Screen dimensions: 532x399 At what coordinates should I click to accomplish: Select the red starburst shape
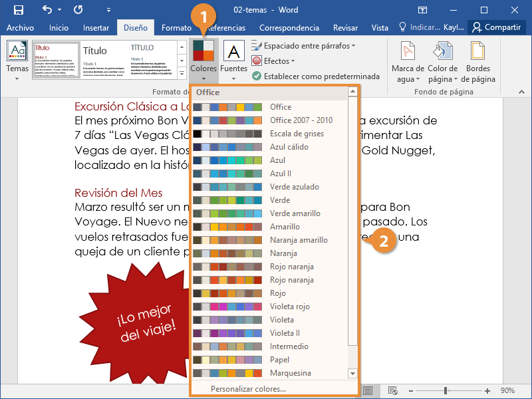coord(136,323)
